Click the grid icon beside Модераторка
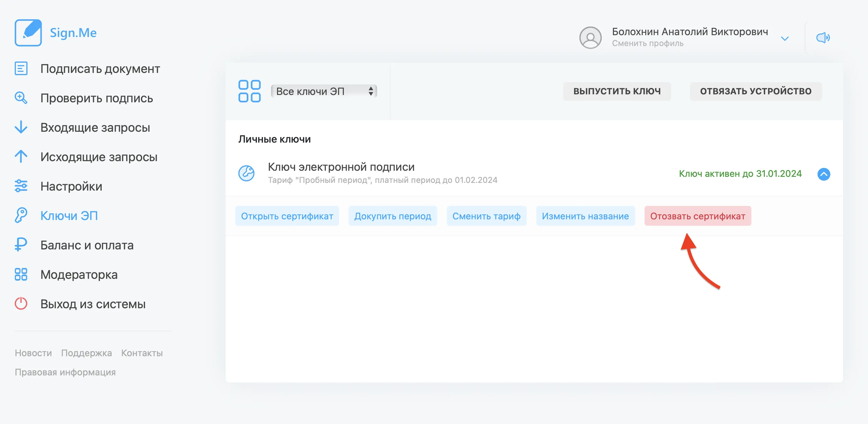 click(x=21, y=274)
